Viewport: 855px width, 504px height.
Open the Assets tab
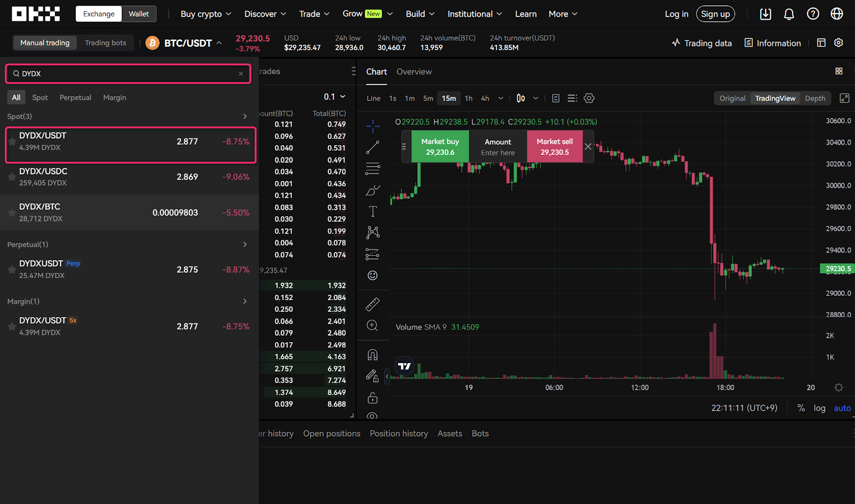click(450, 434)
